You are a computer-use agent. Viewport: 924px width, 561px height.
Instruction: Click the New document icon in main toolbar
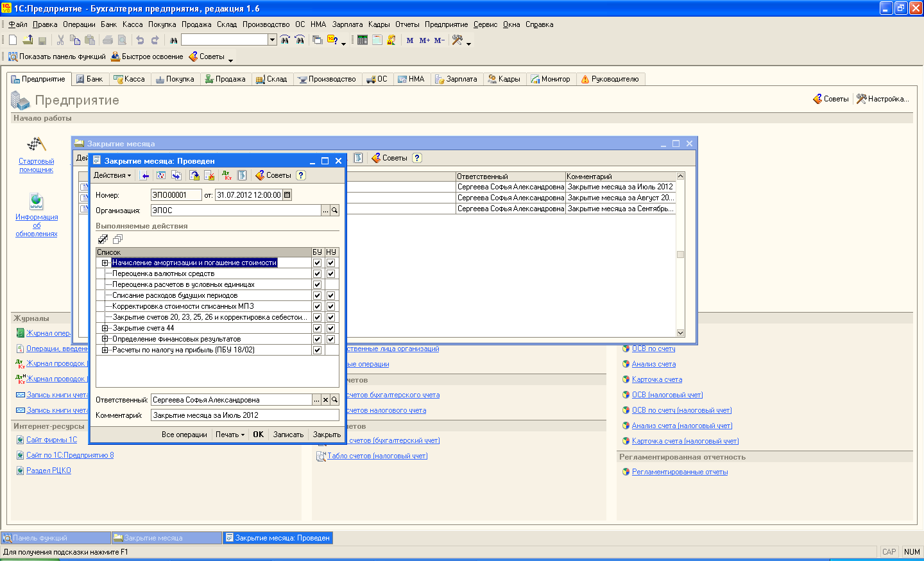pos(13,40)
